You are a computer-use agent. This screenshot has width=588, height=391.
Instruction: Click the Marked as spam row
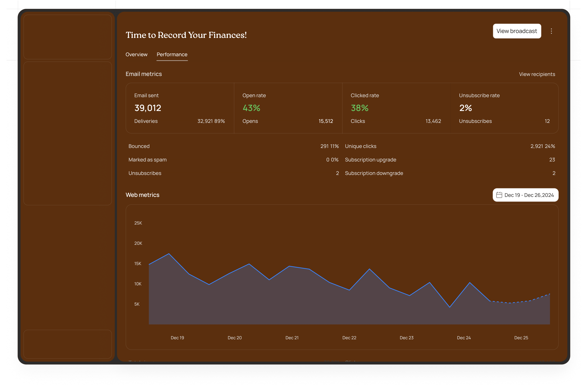point(147,160)
